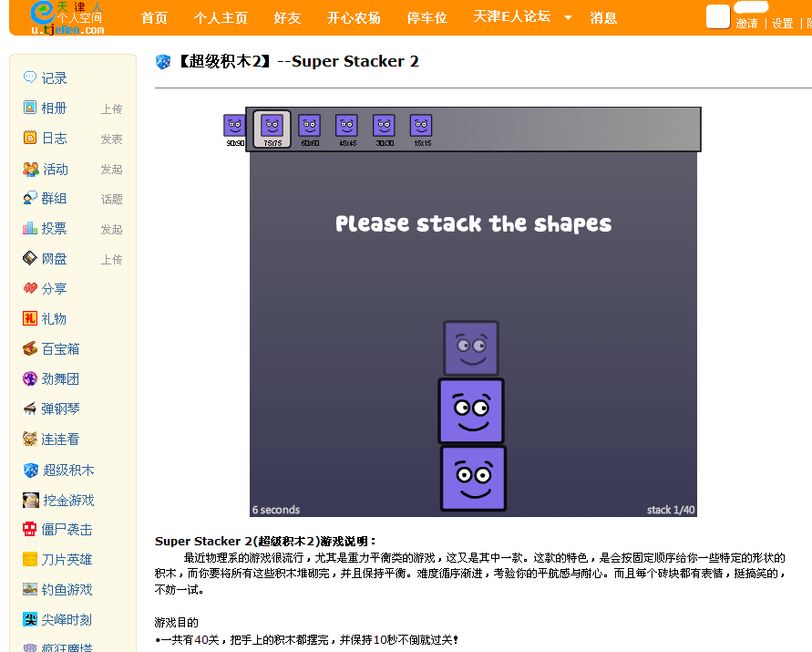812x652 pixels.
Task: Open 好友 in top navigation
Action: click(x=287, y=18)
